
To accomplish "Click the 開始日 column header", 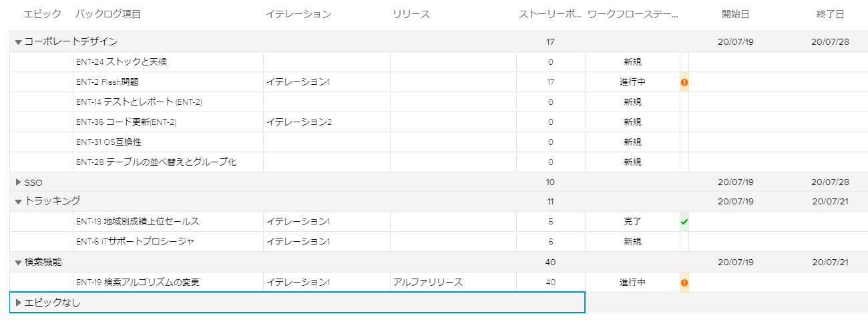I will [x=735, y=14].
